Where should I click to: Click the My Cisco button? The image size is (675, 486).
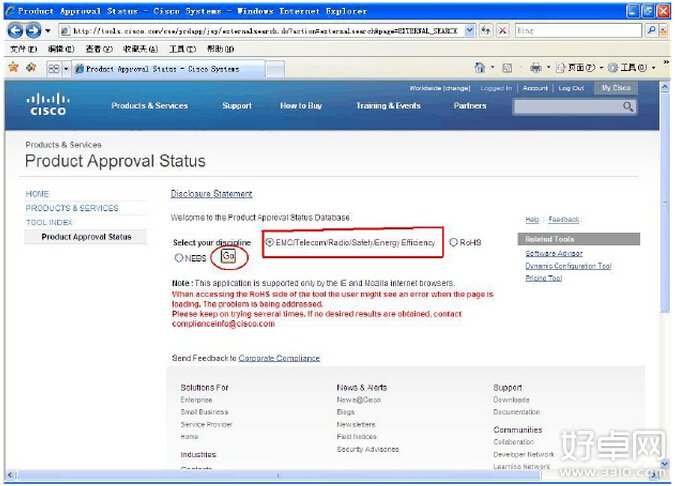[x=616, y=88]
